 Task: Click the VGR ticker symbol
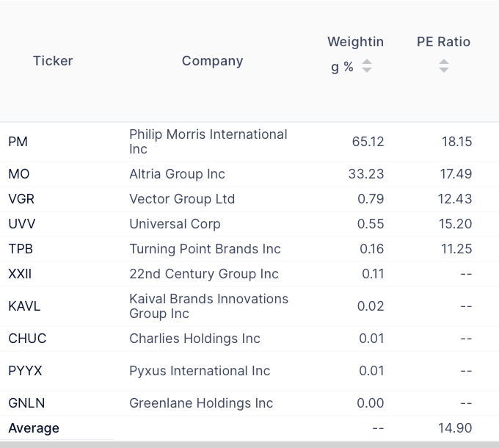click(21, 199)
